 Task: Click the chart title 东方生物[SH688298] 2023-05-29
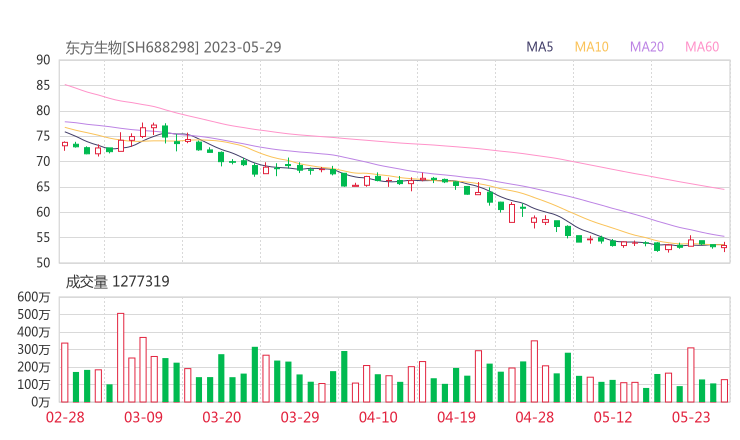(173, 48)
